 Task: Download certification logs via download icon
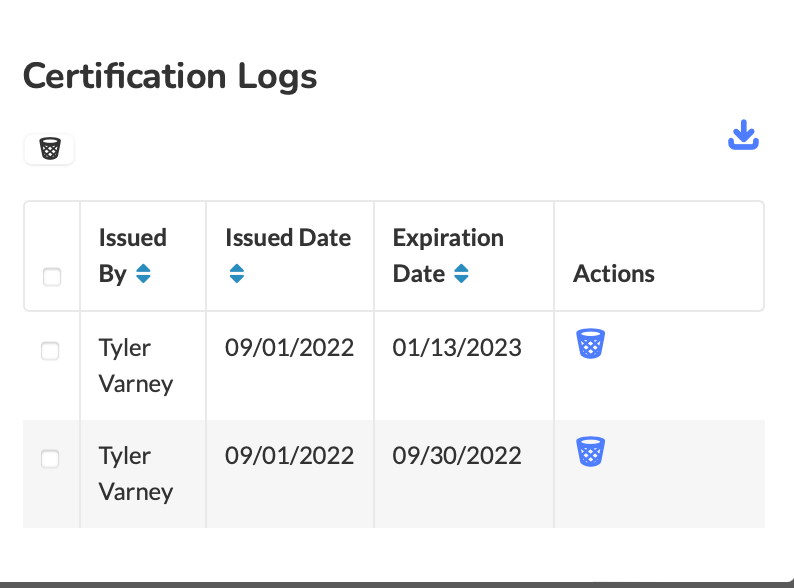click(743, 135)
